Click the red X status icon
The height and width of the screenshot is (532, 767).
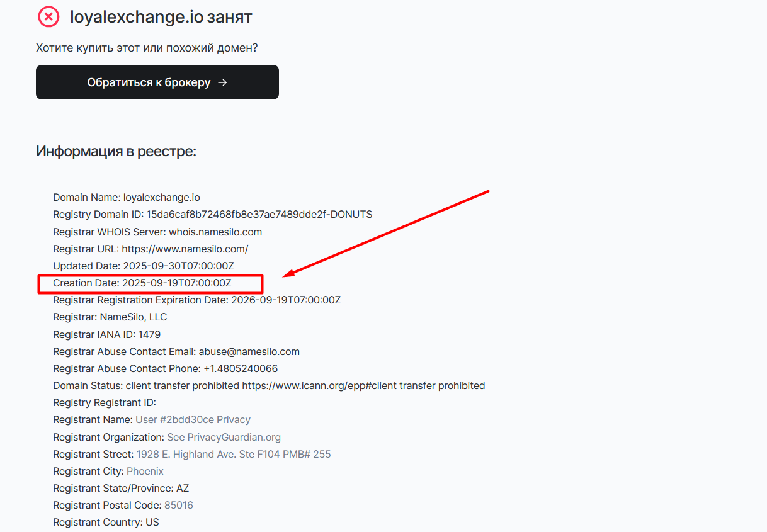click(x=48, y=16)
